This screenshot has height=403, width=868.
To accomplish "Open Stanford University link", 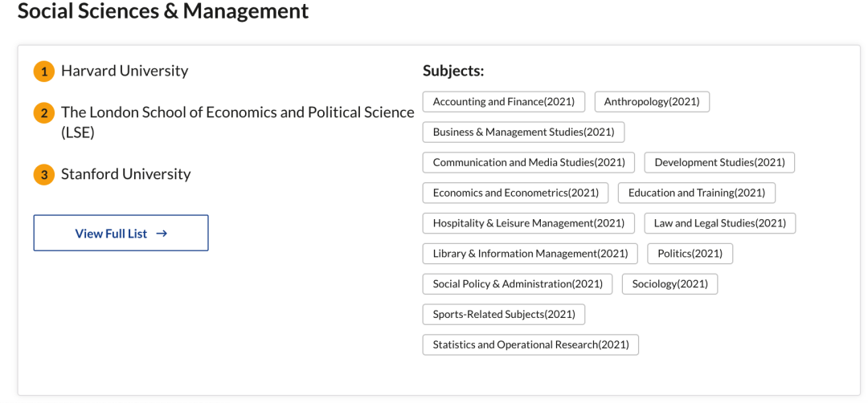I will coord(126,174).
